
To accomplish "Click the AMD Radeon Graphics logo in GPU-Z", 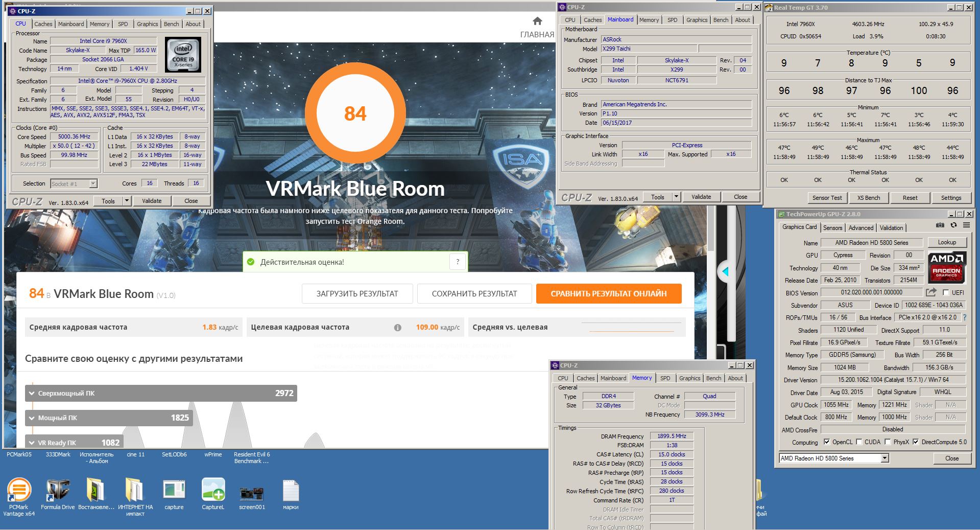I will point(946,267).
